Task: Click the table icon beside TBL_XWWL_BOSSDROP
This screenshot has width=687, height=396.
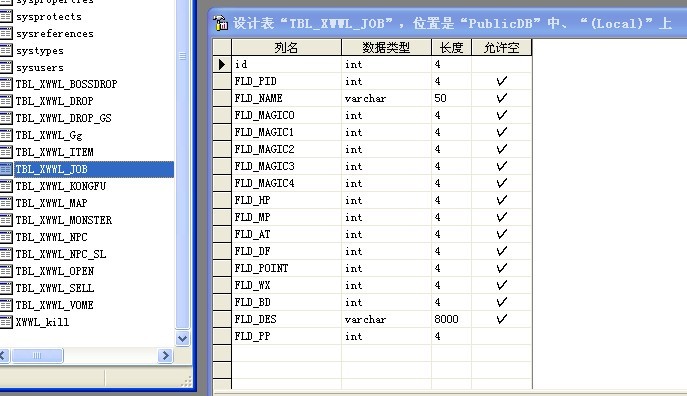Action: 6,84
